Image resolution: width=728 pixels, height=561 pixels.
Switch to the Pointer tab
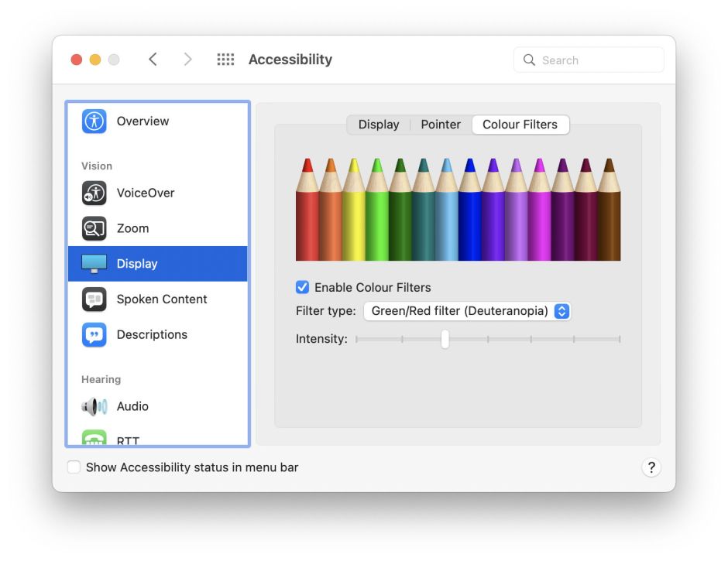click(x=440, y=124)
